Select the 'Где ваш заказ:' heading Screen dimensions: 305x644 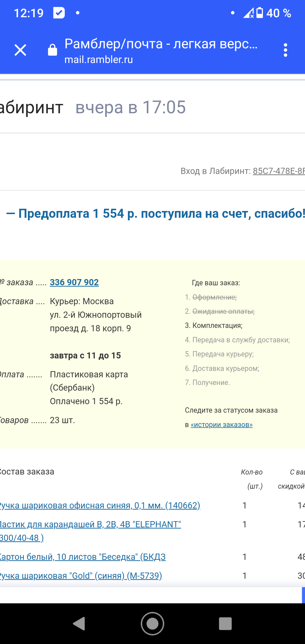coord(216,283)
